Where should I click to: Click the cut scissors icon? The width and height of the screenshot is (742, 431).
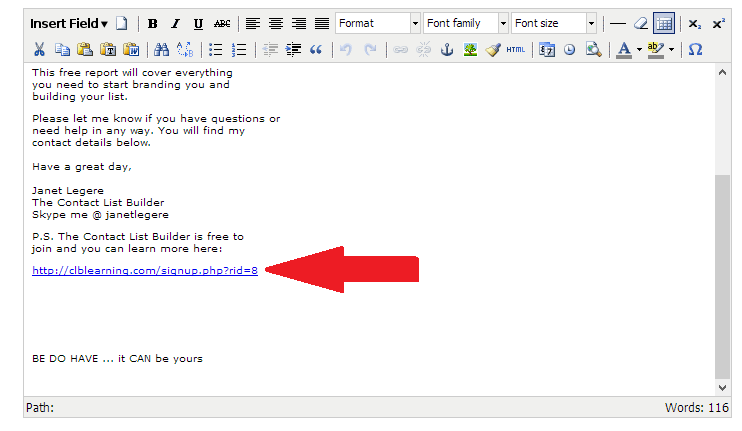pyautogui.click(x=39, y=49)
